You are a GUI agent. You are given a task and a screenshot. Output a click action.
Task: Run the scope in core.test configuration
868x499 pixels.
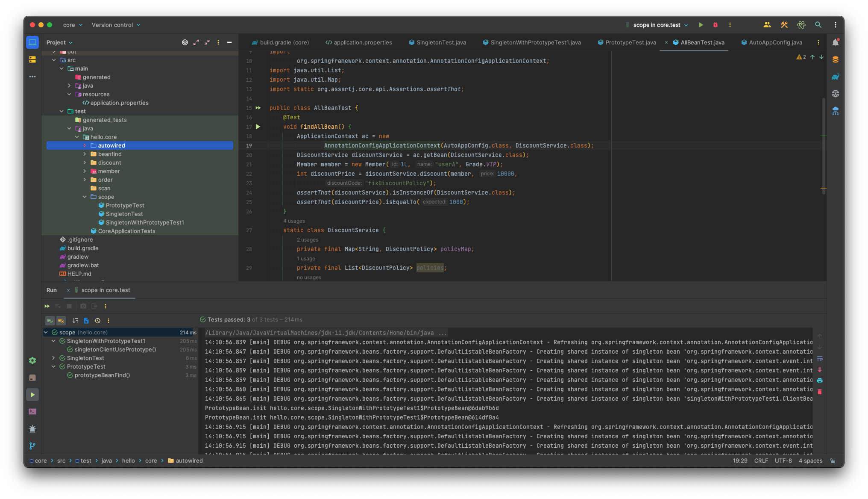(x=701, y=25)
